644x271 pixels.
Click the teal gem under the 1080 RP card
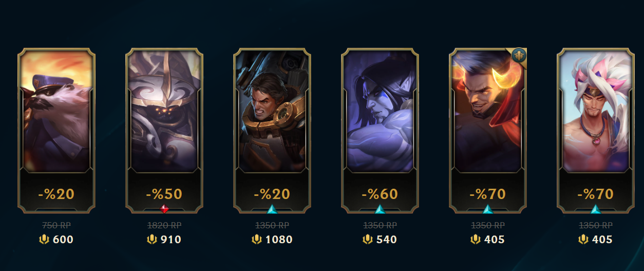[272, 209]
